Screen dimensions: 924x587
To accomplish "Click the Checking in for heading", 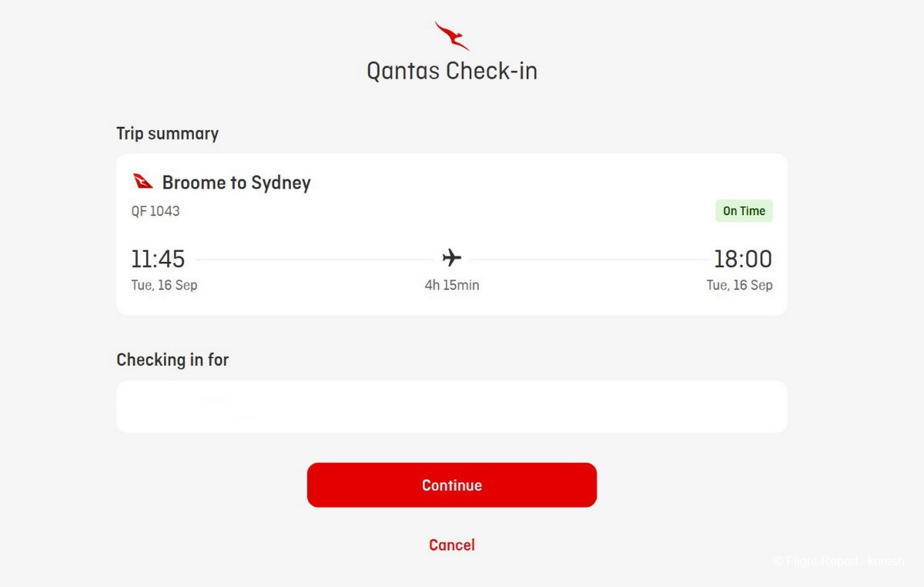I will coord(172,360).
